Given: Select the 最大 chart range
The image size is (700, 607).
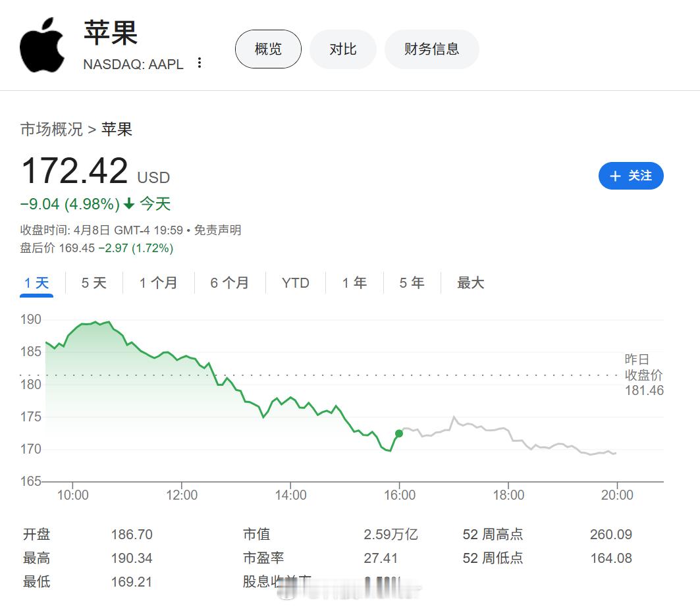Looking at the screenshot, I should (x=471, y=283).
